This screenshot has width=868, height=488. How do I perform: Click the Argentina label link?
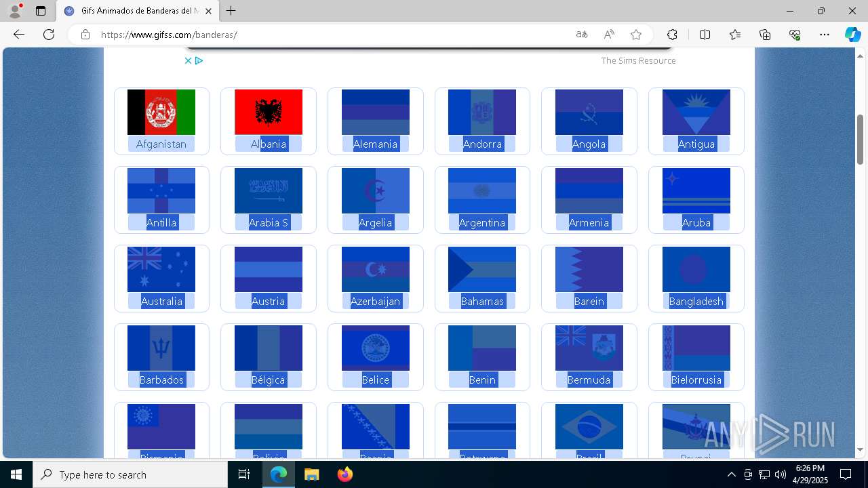coord(482,222)
